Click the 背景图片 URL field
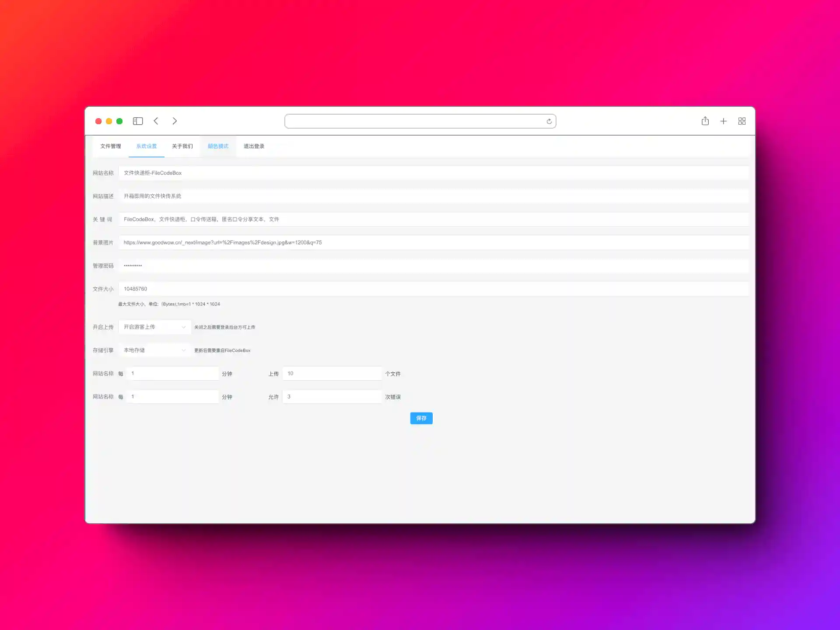This screenshot has width=840, height=630. pyautogui.click(x=433, y=242)
